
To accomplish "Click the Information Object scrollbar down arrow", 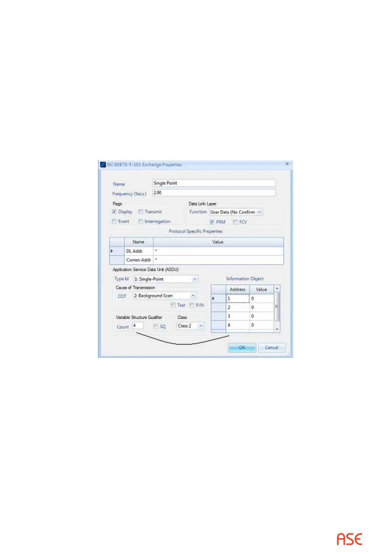I will pyautogui.click(x=277, y=329).
